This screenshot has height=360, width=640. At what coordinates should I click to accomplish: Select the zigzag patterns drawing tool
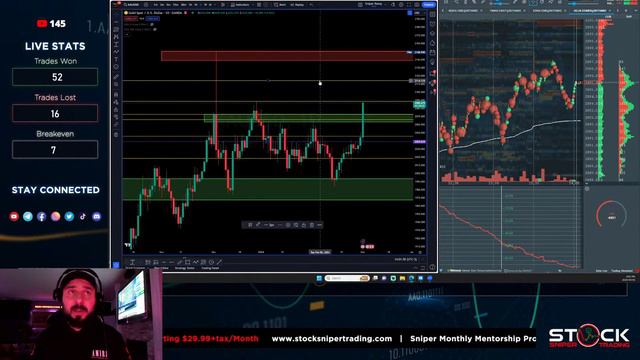116,52
